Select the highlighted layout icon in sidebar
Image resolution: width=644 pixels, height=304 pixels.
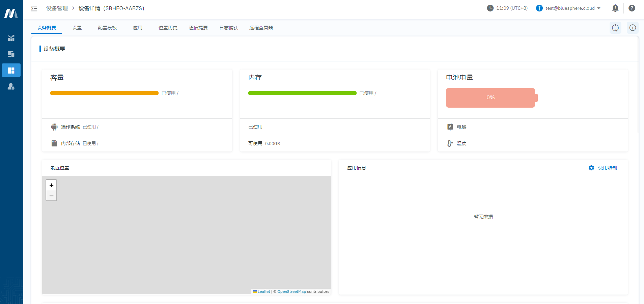click(11, 70)
